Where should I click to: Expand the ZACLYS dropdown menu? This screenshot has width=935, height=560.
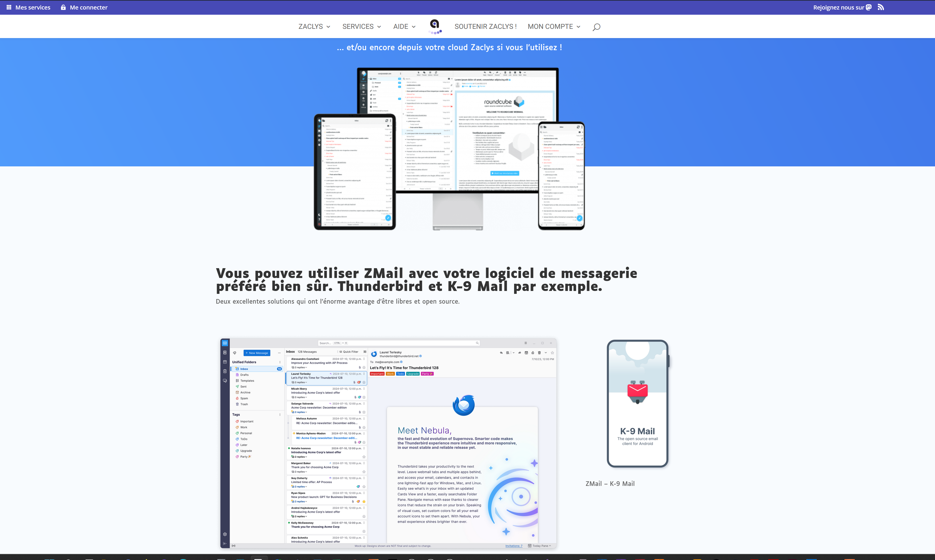click(313, 26)
